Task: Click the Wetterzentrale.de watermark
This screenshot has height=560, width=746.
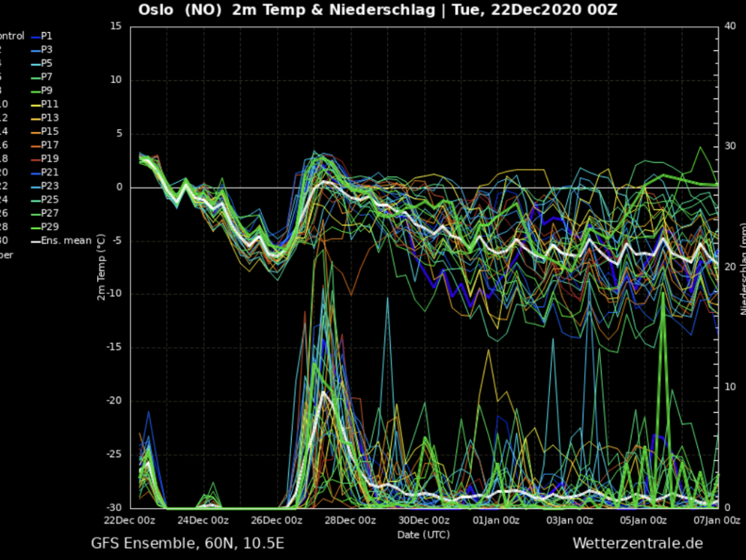Action: pyautogui.click(x=637, y=543)
